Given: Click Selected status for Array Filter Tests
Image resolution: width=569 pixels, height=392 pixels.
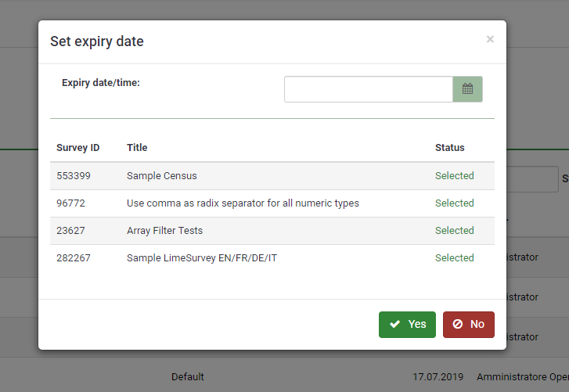Looking at the screenshot, I should (x=454, y=231).
